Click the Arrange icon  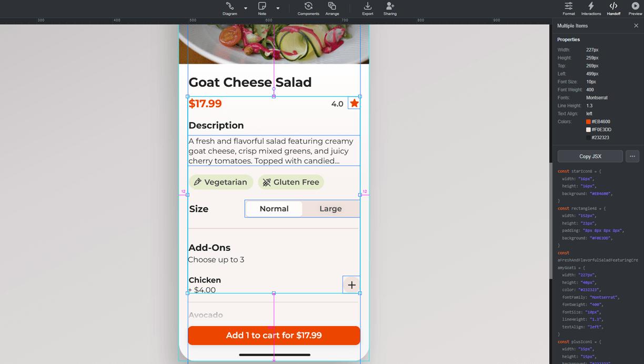click(332, 8)
